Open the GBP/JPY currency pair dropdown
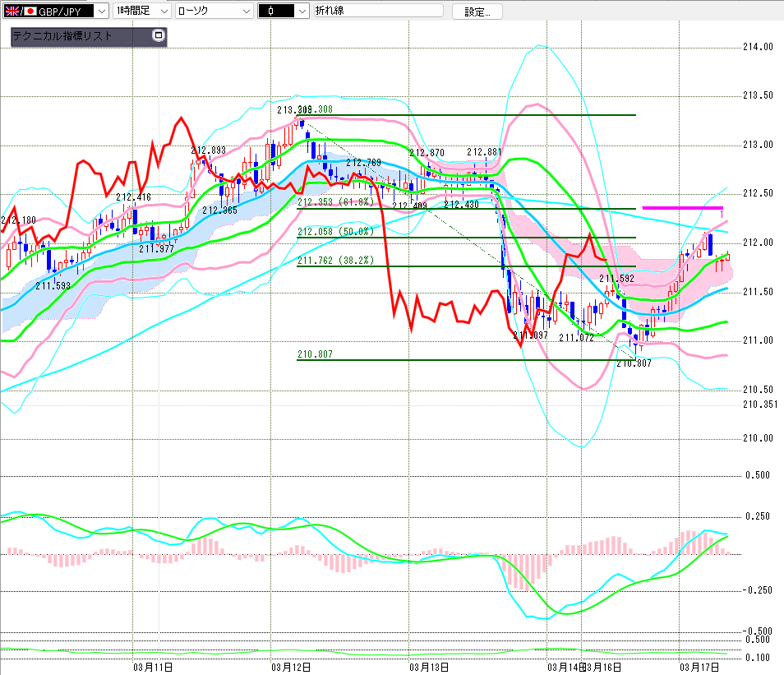784x675 pixels. 100,11
